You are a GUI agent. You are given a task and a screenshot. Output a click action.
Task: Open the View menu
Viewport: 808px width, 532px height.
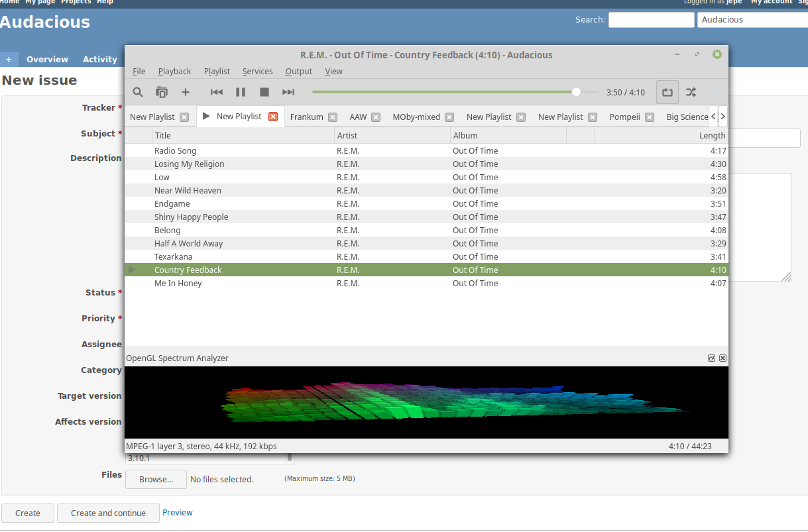pyautogui.click(x=334, y=72)
